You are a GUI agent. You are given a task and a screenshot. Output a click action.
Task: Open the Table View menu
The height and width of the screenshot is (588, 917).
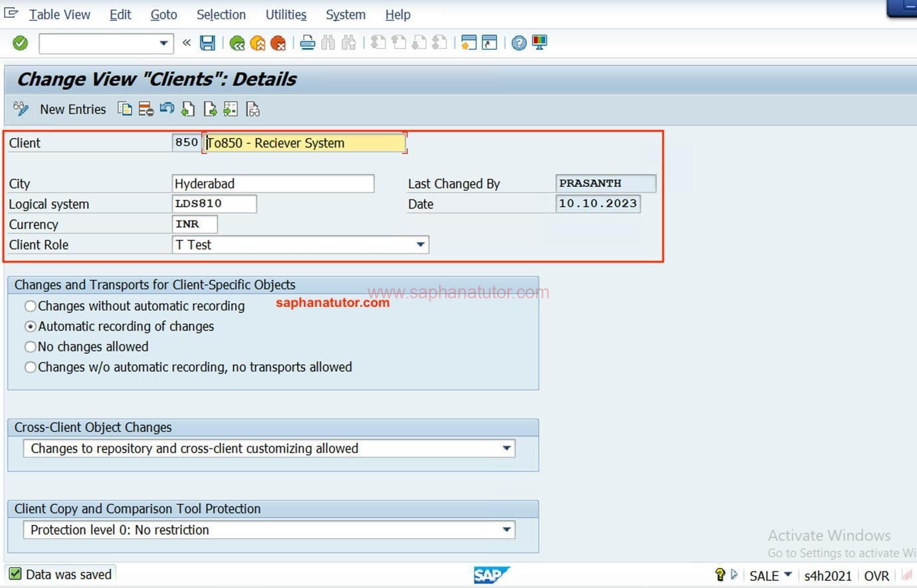pyautogui.click(x=60, y=15)
